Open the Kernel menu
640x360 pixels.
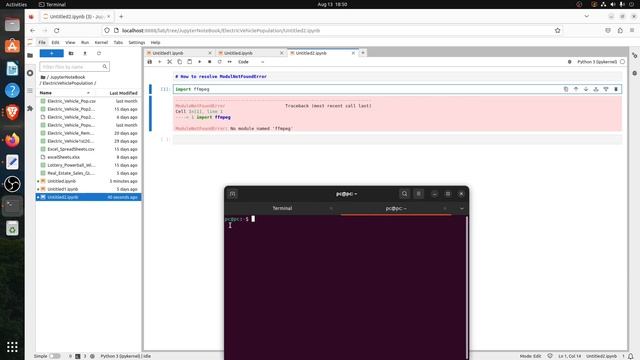click(101, 42)
